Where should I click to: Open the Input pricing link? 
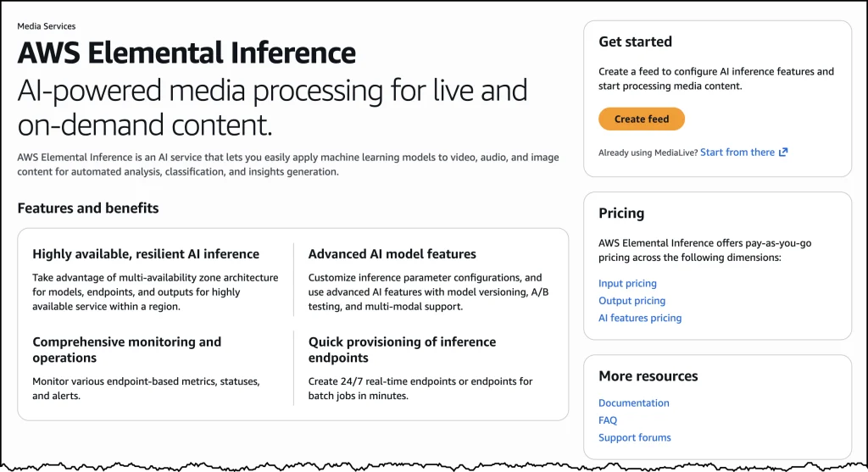click(627, 284)
